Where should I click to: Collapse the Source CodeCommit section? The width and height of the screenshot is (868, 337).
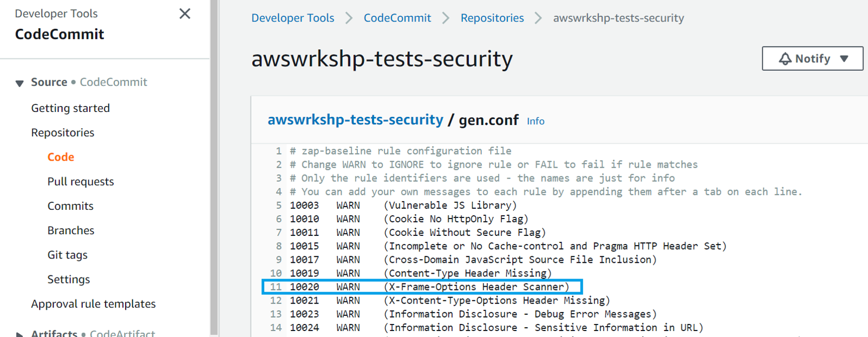19,83
